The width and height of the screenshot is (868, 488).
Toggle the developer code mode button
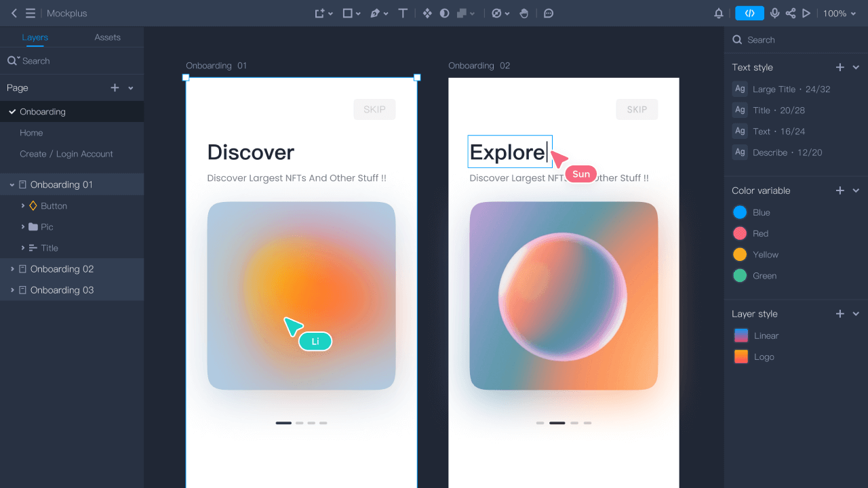pos(749,14)
